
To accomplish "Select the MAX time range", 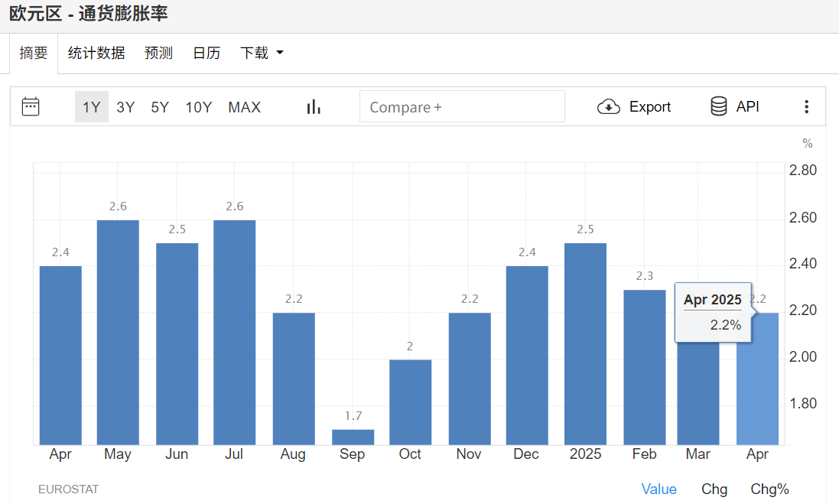I will tap(245, 107).
